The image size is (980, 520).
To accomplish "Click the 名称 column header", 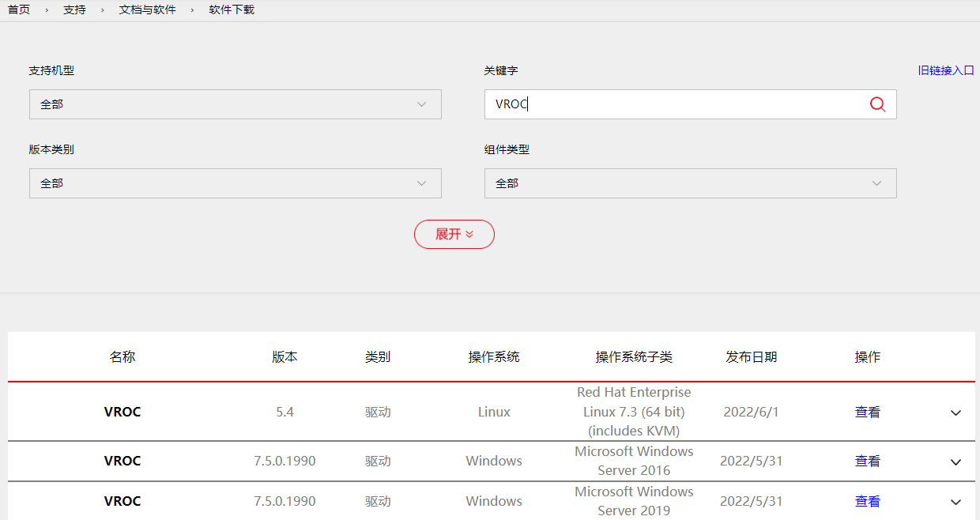I will point(122,356).
